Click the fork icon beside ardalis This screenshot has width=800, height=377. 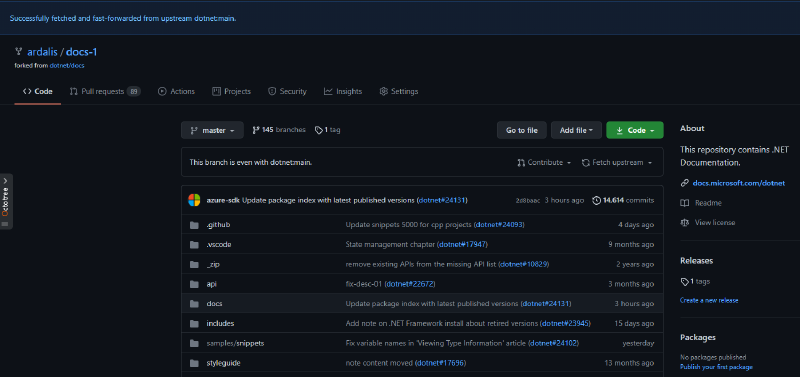point(18,52)
